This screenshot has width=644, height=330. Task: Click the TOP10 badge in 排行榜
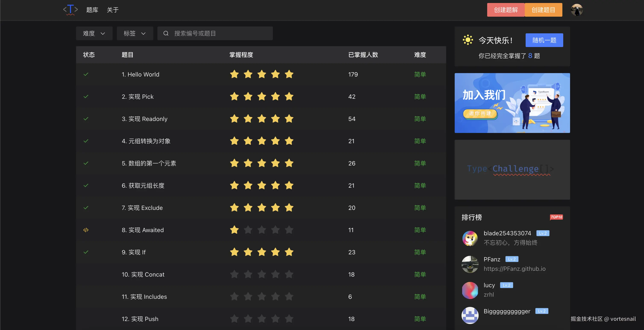click(x=556, y=217)
